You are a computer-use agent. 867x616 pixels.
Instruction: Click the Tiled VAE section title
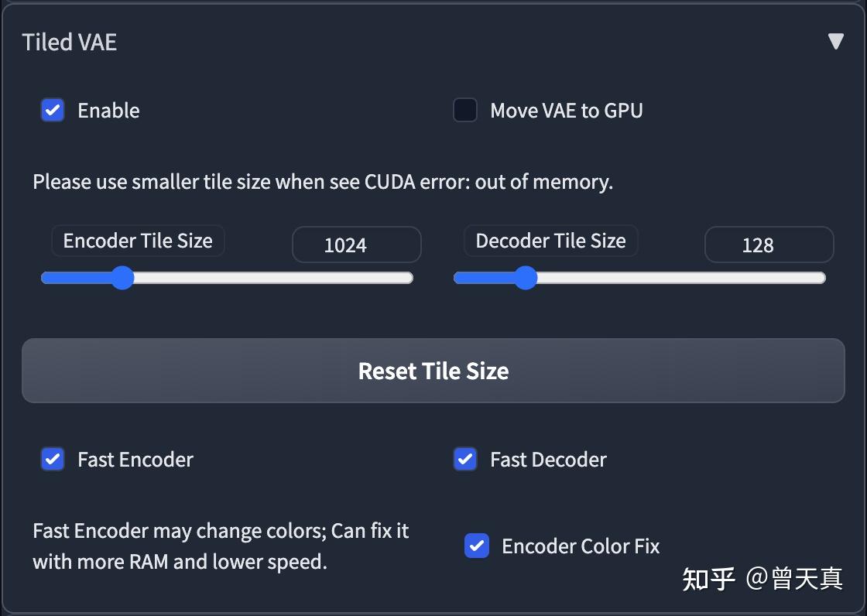tap(70, 43)
